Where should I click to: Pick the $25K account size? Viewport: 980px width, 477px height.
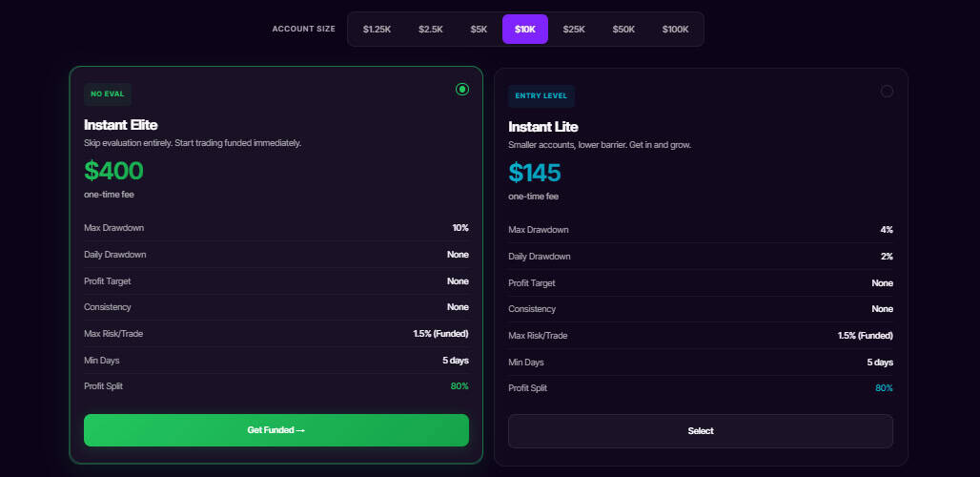pyautogui.click(x=574, y=29)
